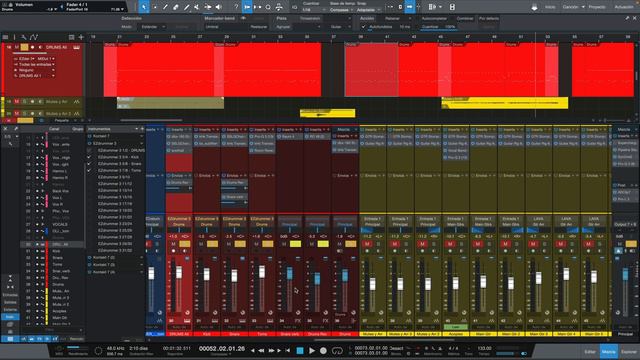
Task: Click the add track plus icon
Action: coord(81,37)
